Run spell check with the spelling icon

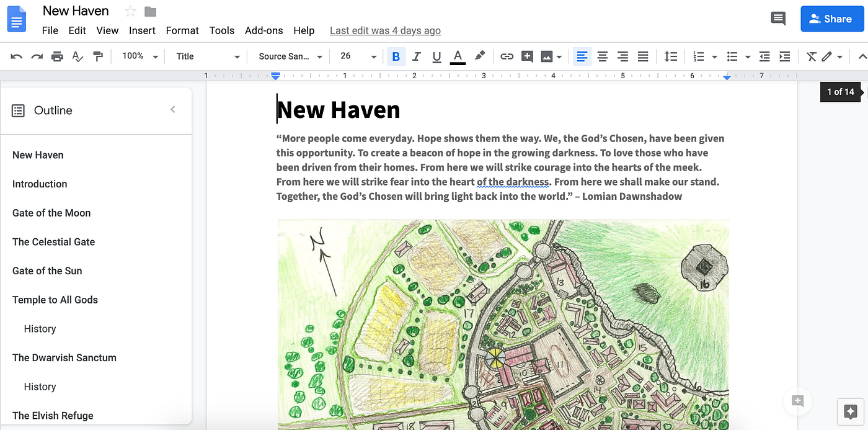point(77,56)
